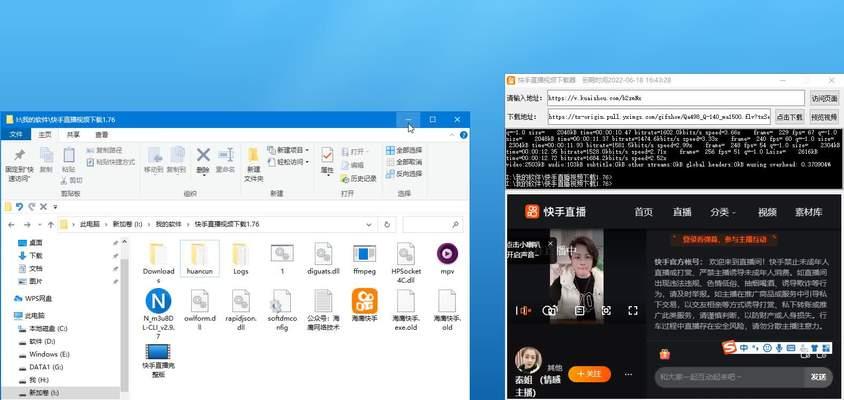
Task: Click the Download (点击下载) button
Action: pyautogui.click(x=790, y=116)
